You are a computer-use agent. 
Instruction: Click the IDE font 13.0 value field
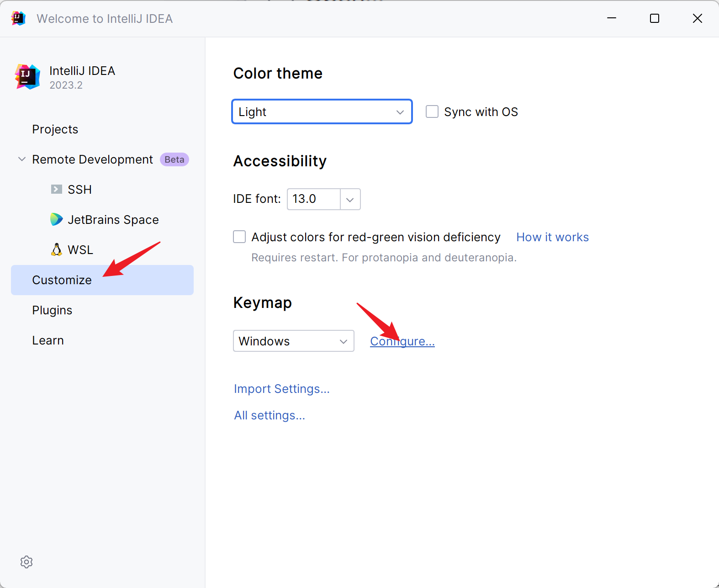click(x=314, y=199)
